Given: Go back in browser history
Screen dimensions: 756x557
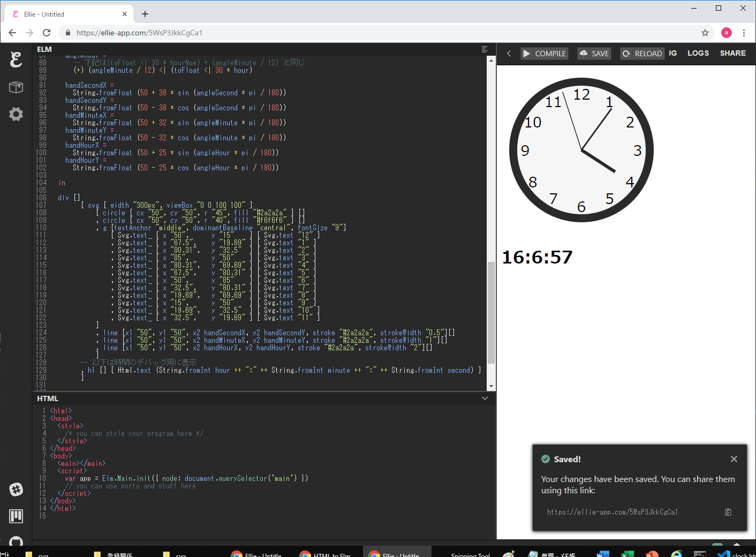Looking at the screenshot, I should point(12,33).
